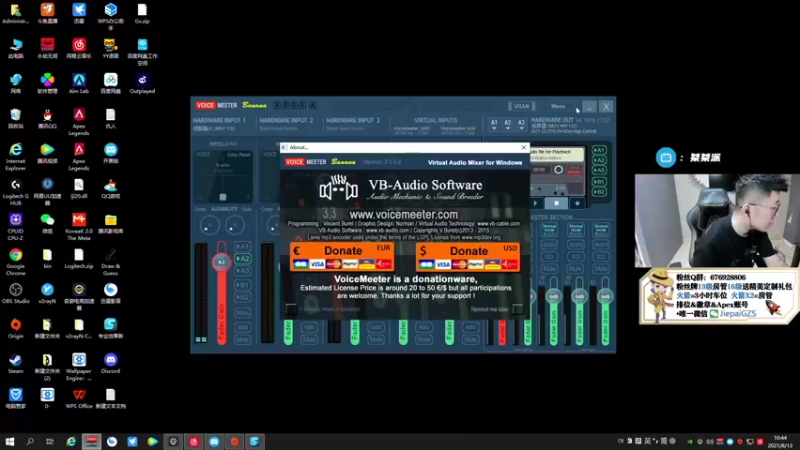
Task: Open the OBS Studio desktop icon
Action: pyautogui.click(x=16, y=293)
